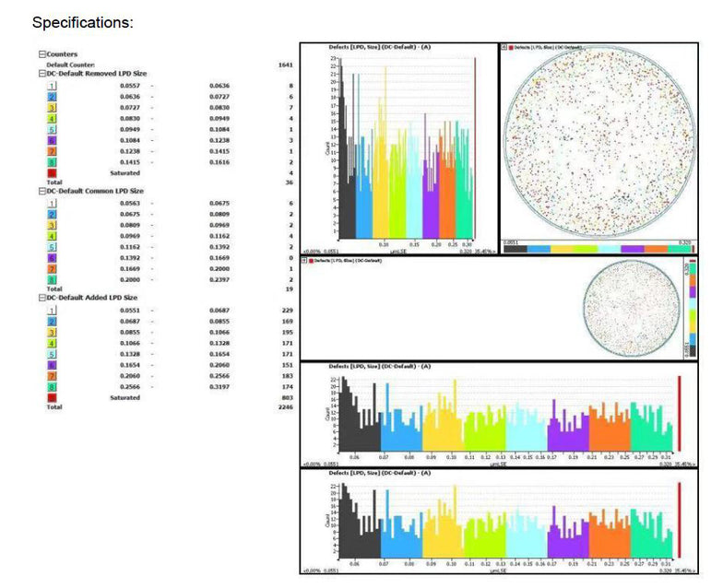This screenshot has width=723, height=588.
Task: Select Added bin 4 green swatch, 0.1066–0.1328
Action: 52,343
